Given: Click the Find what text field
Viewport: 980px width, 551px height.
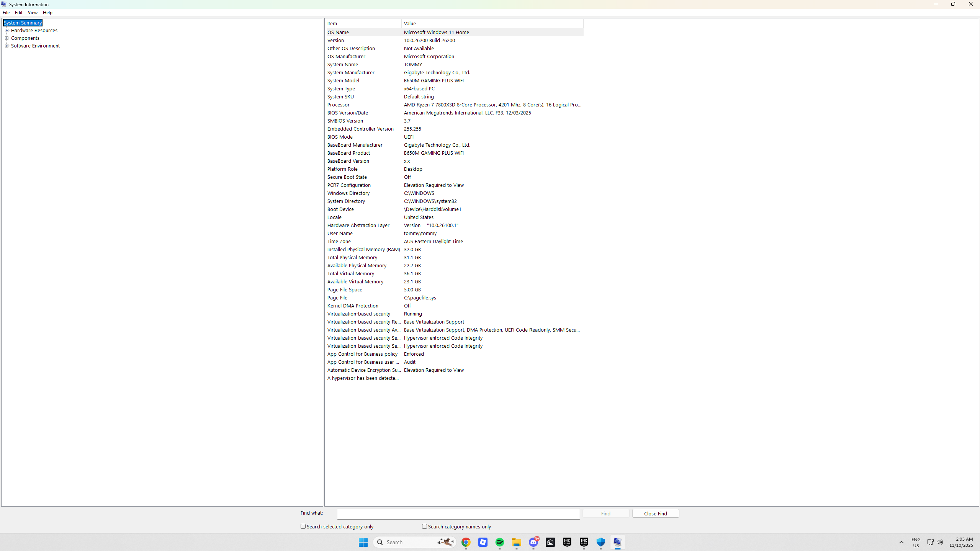Looking at the screenshot, I should click(x=458, y=513).
